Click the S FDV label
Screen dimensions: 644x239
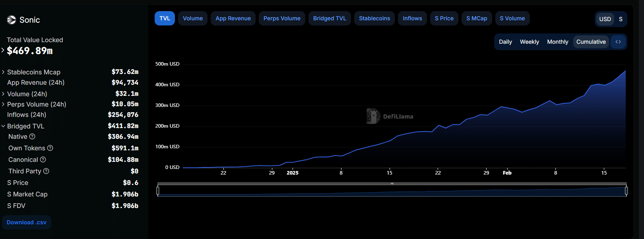[x=16, y=206]
